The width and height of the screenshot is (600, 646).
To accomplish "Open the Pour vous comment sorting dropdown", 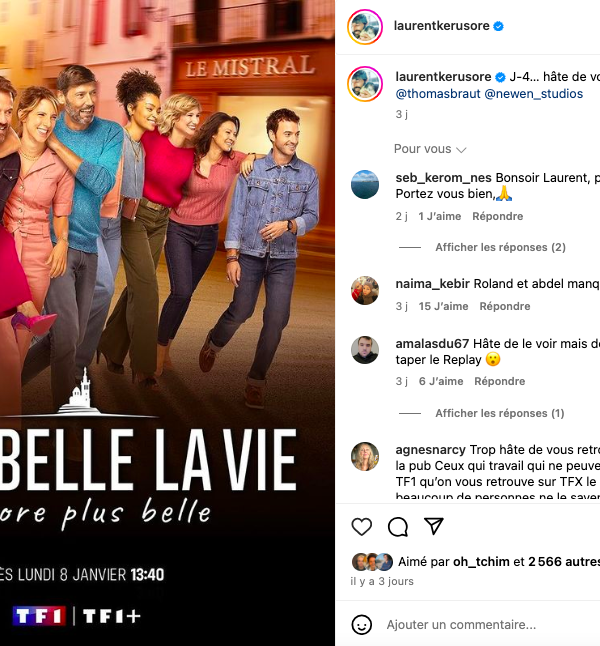I will [x=430, y=149].
